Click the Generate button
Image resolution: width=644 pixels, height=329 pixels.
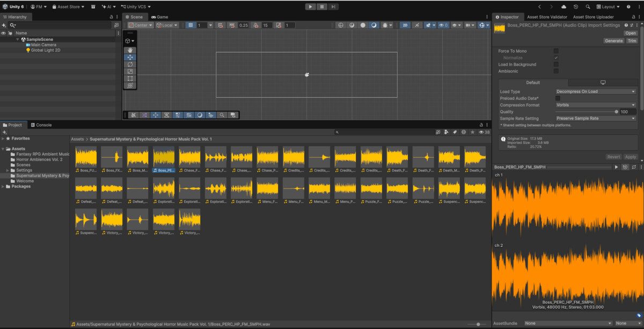click(x=613, y=41)
